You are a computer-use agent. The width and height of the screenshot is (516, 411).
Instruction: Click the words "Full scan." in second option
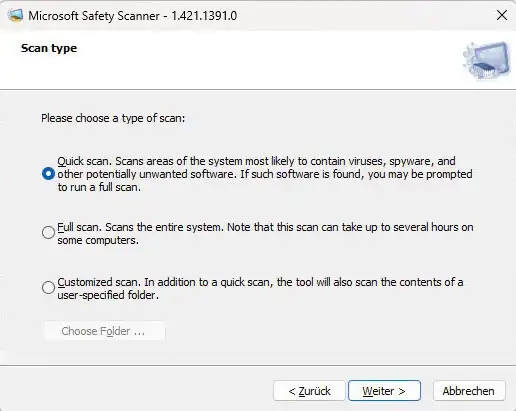(79, 227)
